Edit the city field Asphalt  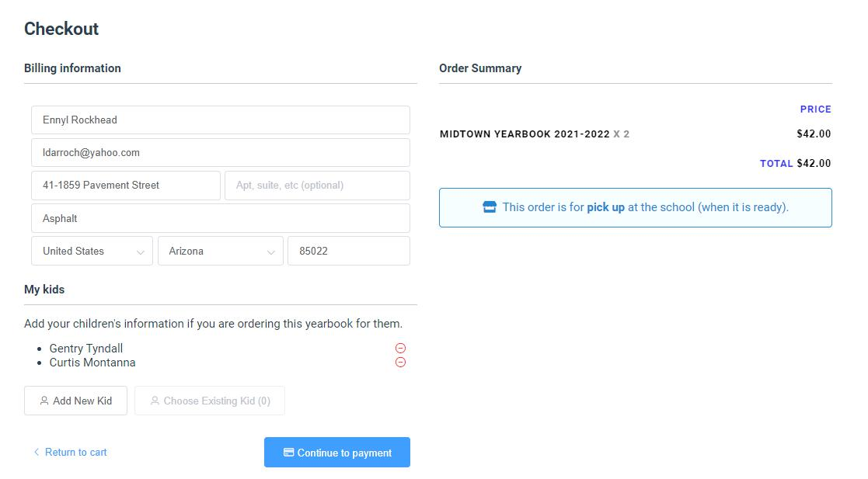pyautogui.click(x=221, y=218)
